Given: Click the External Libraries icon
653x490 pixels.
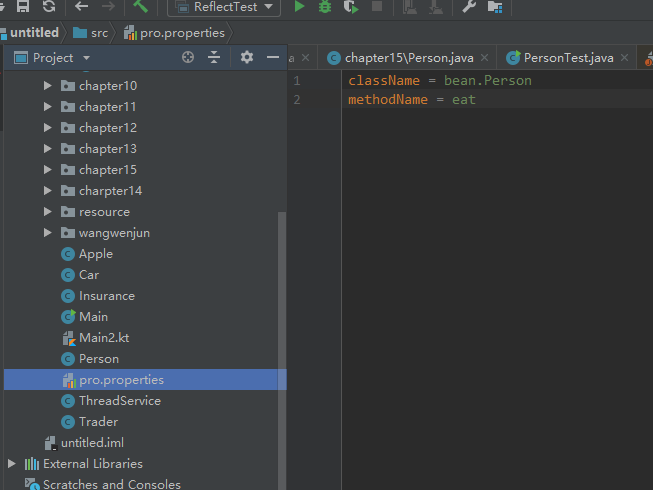Looking at the screenshot, I should point(32,464).
